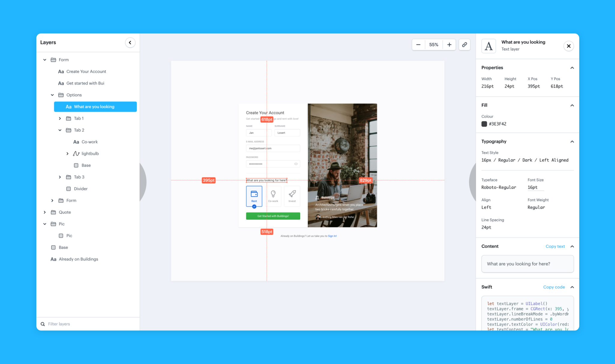Image resolution: width=615 pixels, height=364 pixels.
Task: Click the Aa icon of Already on Buildings layer
Action: (53, 259)
